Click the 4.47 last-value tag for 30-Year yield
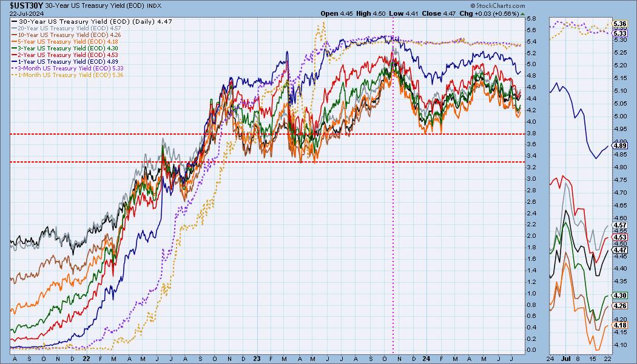The width and height of the screenshot is (637, 364). [621, 250]
